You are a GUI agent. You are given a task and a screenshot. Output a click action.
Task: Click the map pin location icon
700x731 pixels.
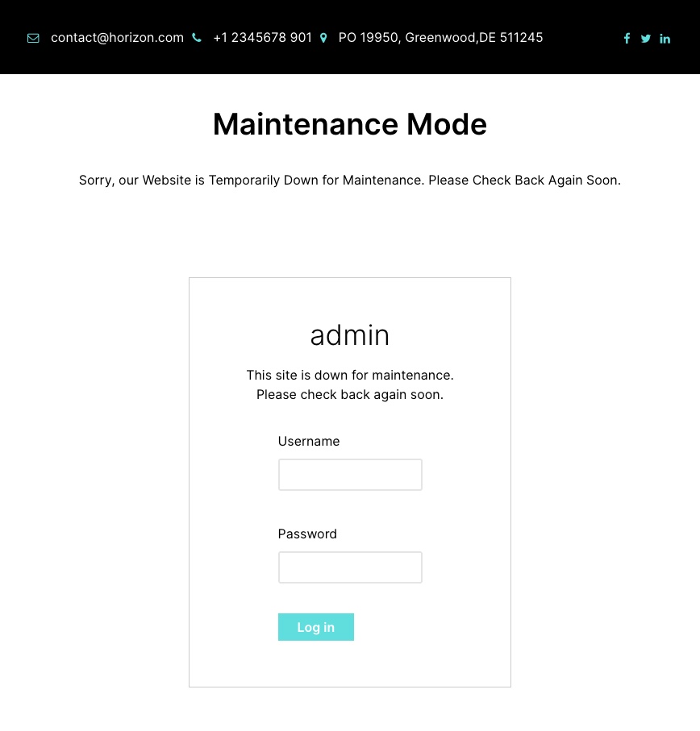point(323,38)
